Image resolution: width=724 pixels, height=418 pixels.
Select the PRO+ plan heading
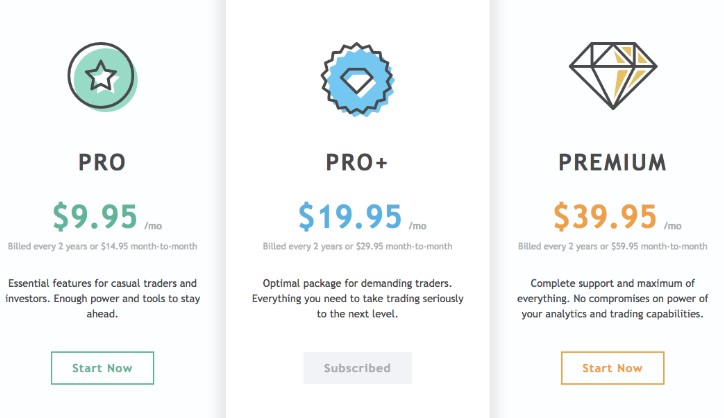pyautogui.click(x=356, y=163)
